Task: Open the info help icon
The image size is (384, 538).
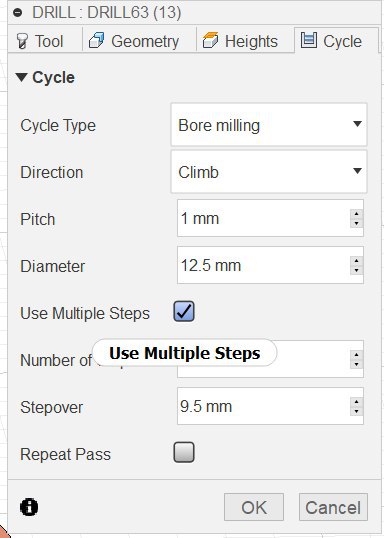Action: 29,507
